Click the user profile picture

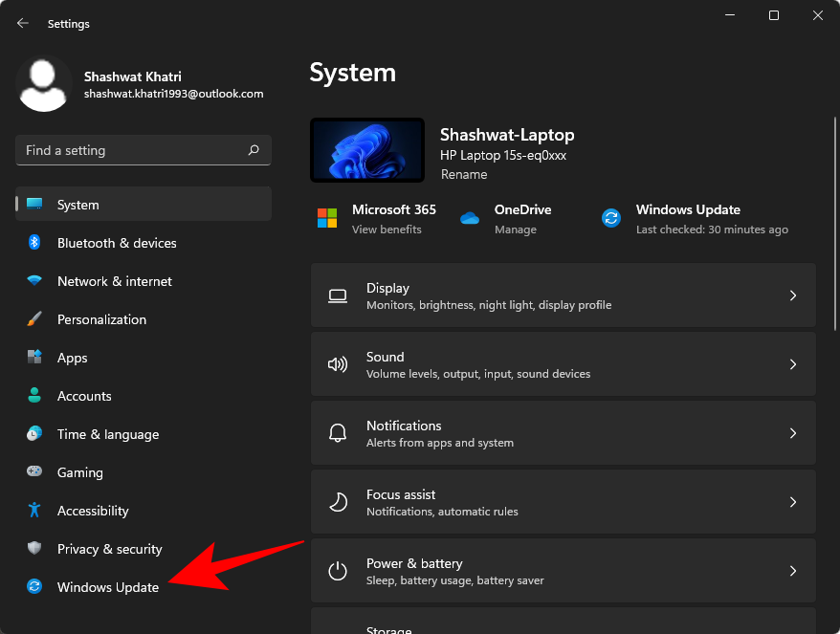click(x=44, y=84)
